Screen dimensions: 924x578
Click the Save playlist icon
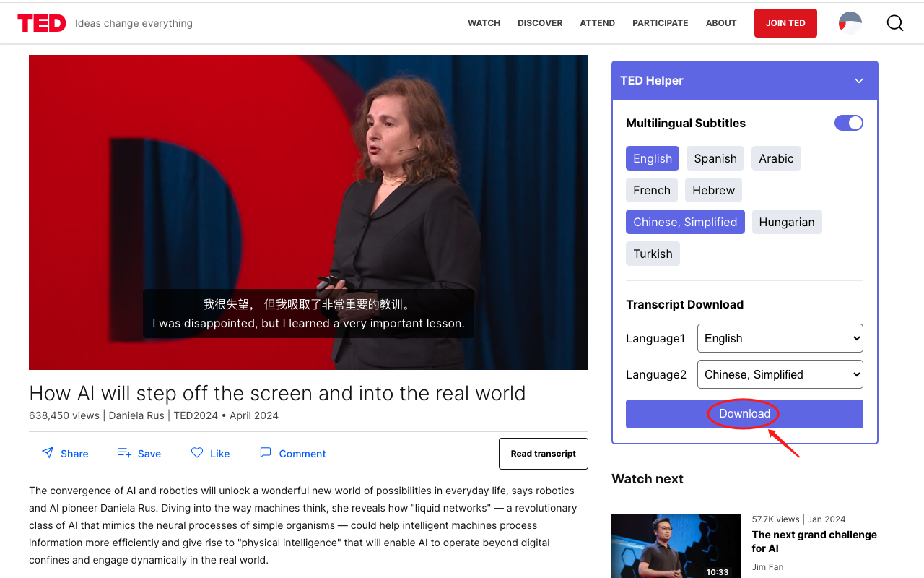(124, 453)
